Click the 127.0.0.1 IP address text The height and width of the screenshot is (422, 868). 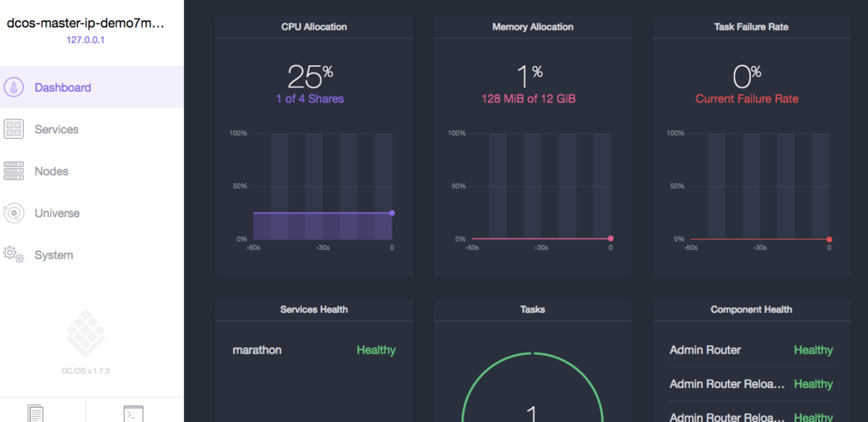(x=86, y=41)
